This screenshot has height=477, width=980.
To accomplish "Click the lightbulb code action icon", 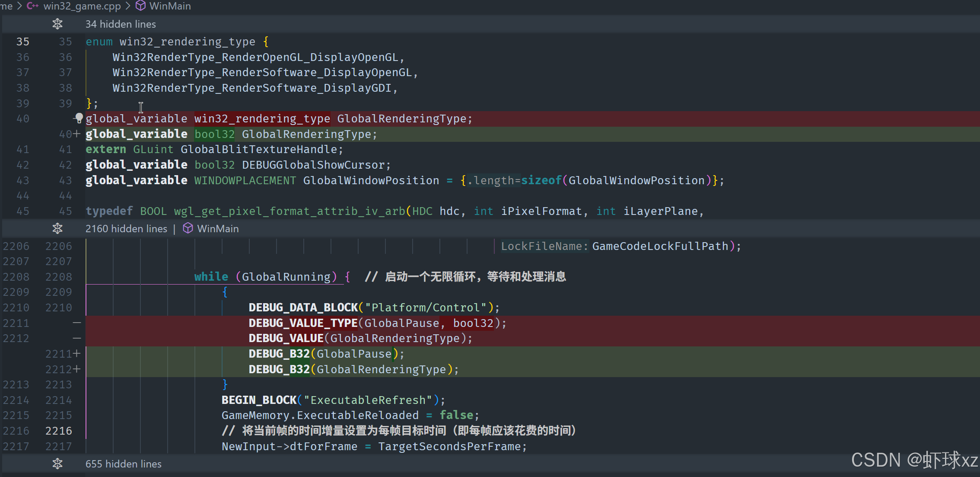I will click(x=79, y=118).
